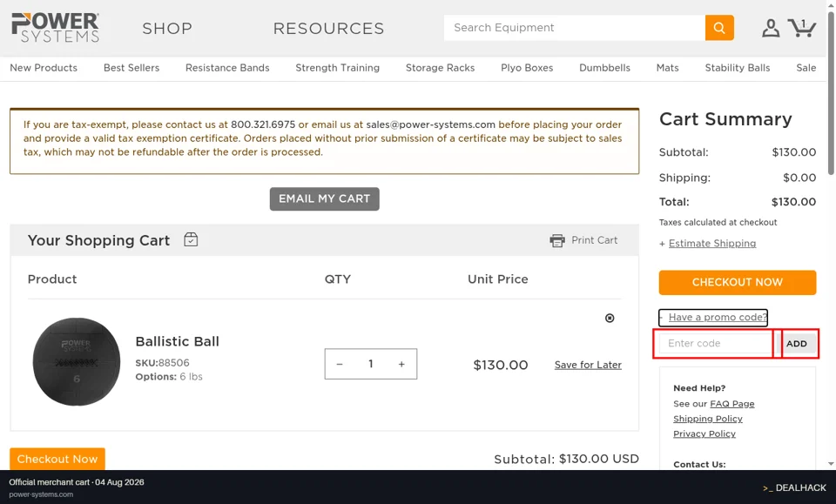Go to Storage Racks category
This screenshot has height=504, width=836.
[x=440, y=68]
